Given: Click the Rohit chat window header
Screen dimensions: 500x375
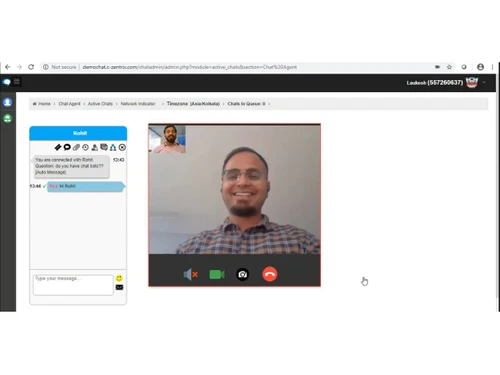Looking at the screenshot, I should point(78,133).
